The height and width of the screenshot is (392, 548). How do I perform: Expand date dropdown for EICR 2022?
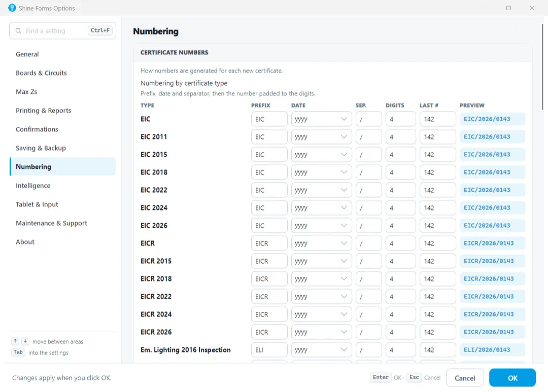321,297
